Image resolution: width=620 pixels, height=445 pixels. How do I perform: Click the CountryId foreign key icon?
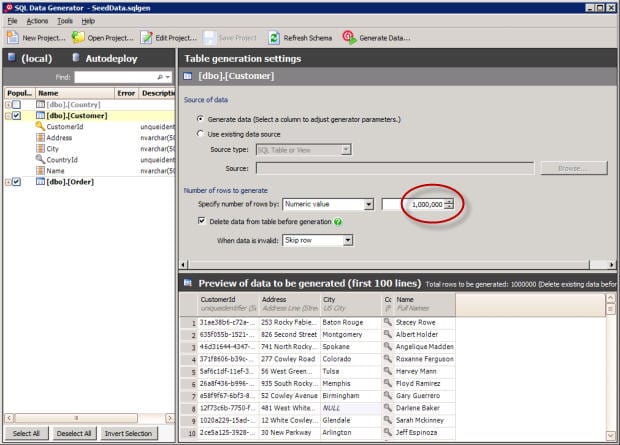40,159
